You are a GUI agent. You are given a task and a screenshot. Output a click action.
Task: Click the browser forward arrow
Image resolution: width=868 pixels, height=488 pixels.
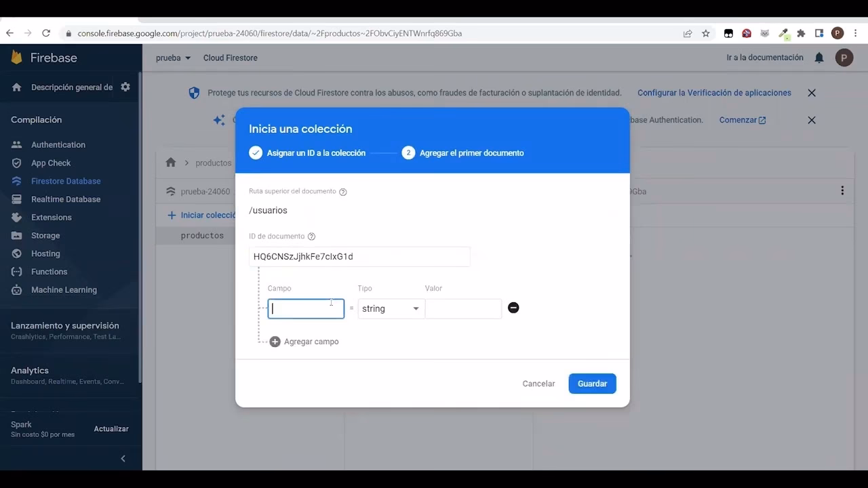click(28, 33)
